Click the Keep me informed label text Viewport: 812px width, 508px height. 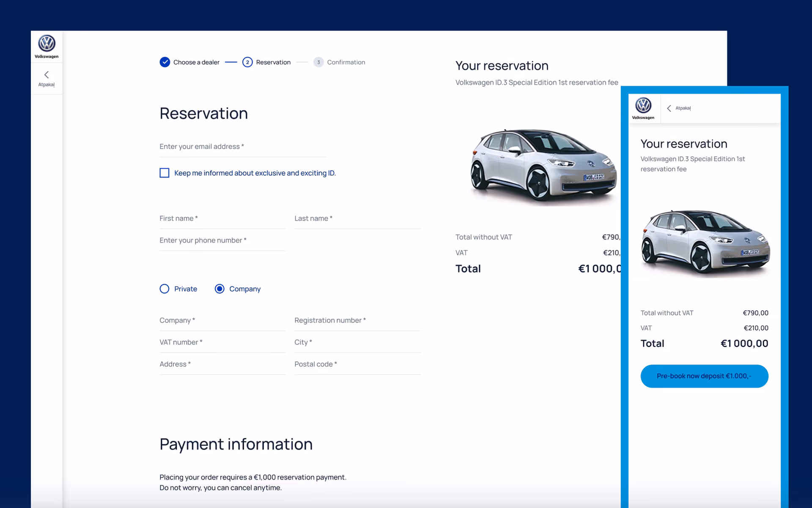(255, 173)
